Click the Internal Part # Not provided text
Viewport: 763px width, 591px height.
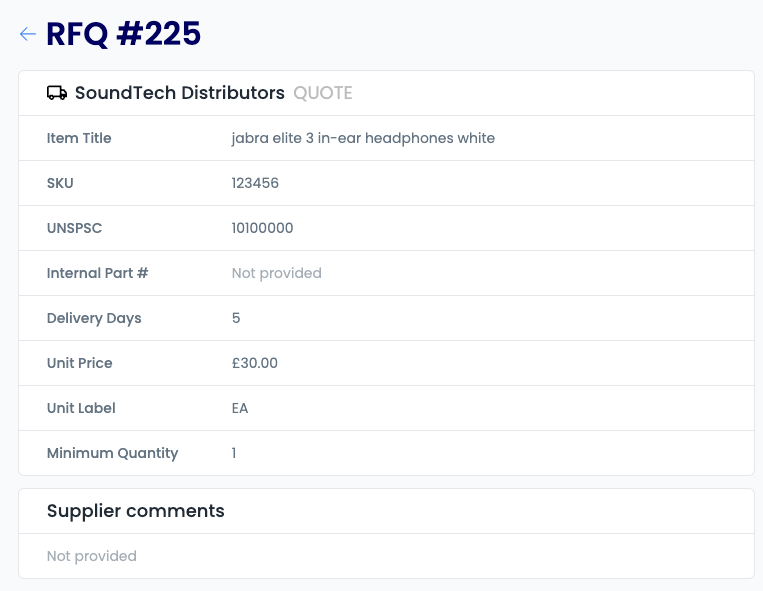click(276, 273)
